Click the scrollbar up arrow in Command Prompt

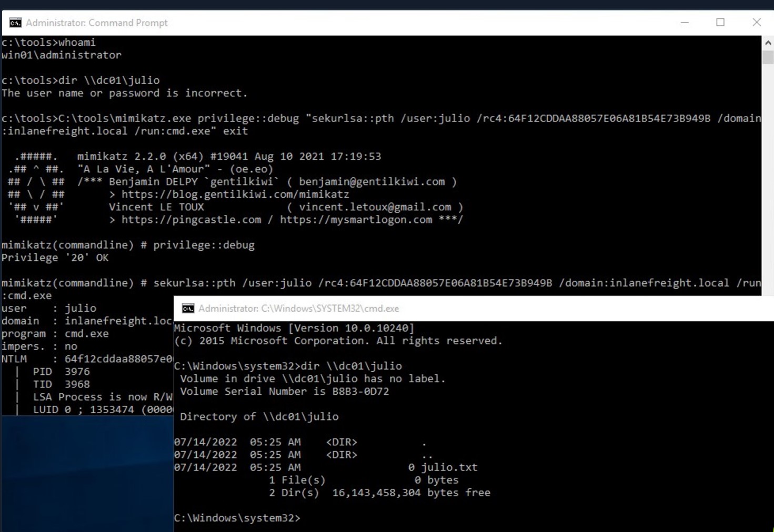pos(768,43)
